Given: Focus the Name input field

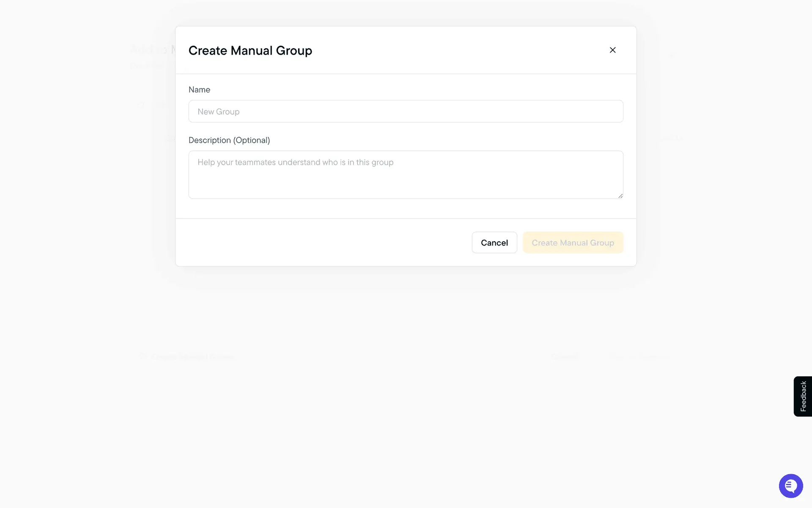Looking at the screenshot, I should tap(405, 111).
